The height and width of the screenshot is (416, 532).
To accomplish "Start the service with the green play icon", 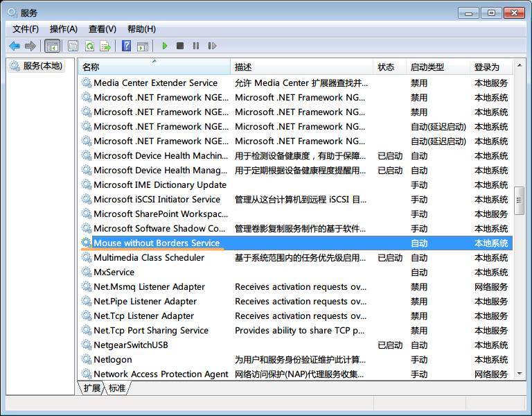I will coord(165,46).
